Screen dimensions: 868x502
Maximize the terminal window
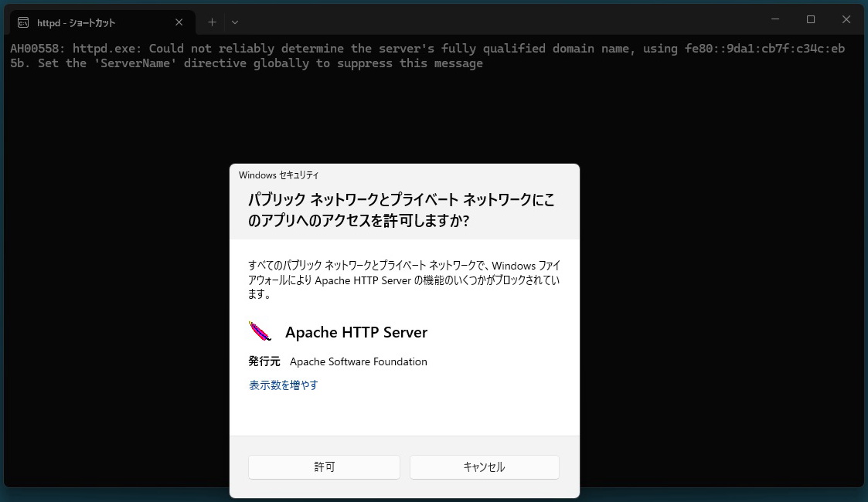point(811,19)
